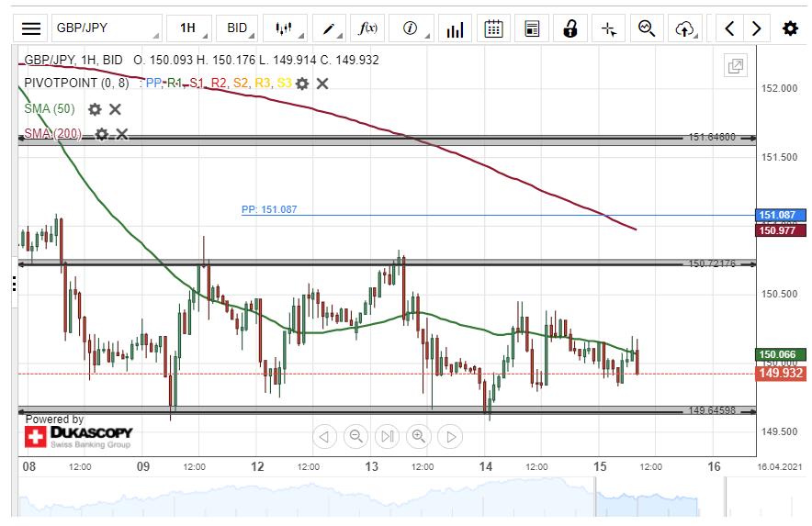Remove the SMA (200) indicator
Viewport: 812px width, 526px height.
tap(121, 134)
